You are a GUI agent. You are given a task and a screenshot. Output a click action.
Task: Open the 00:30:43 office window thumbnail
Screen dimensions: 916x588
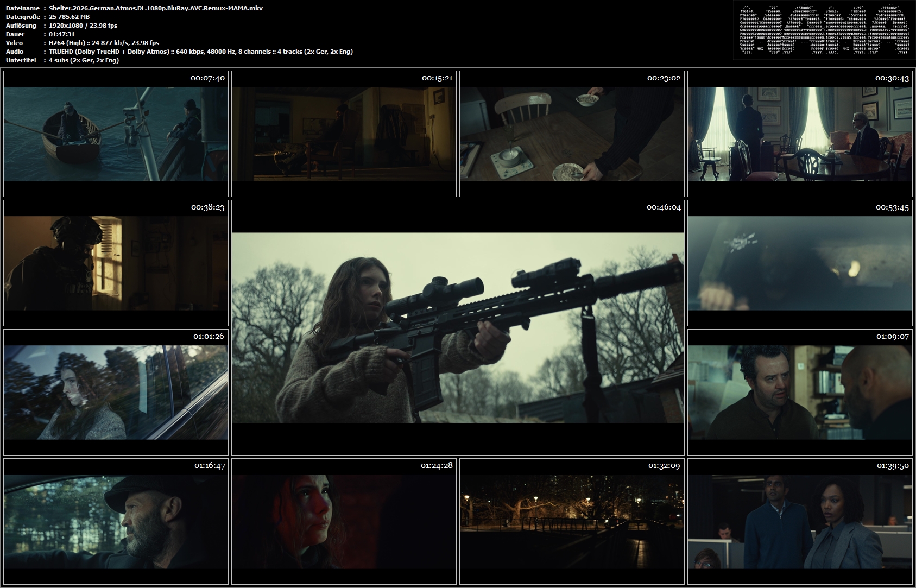(800, 134)
